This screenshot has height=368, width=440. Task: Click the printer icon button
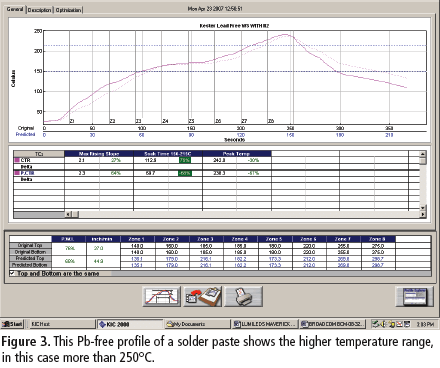244,296
